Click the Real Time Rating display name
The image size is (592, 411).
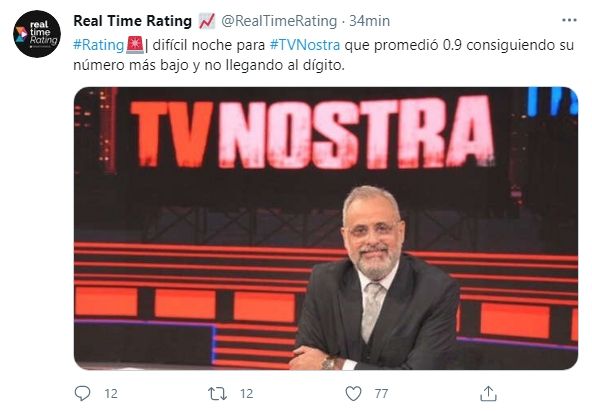(133, 21)
